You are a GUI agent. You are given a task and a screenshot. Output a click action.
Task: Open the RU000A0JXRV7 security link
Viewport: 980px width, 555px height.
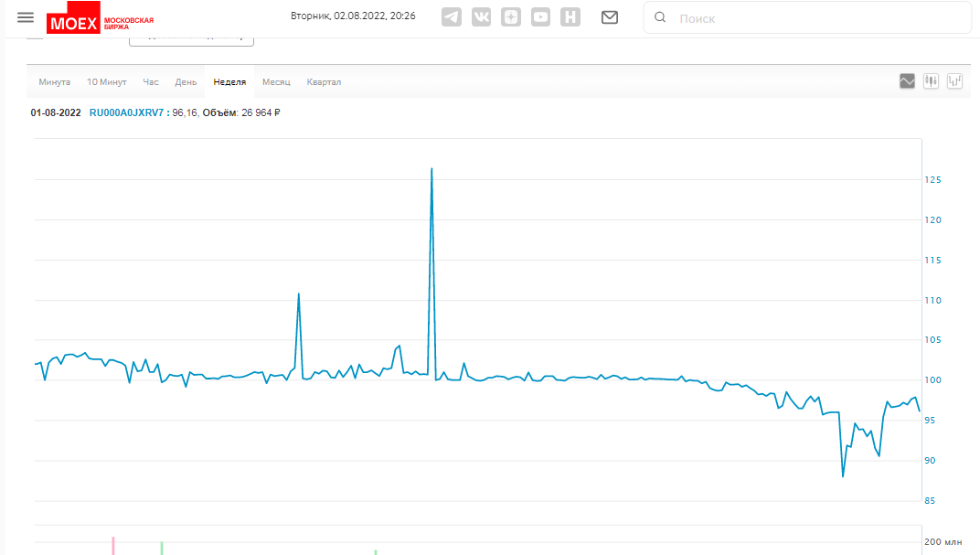click(x=126, y=112)
